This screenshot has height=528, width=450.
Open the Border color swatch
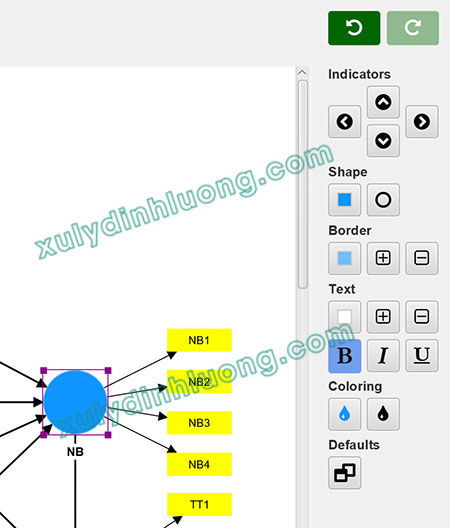pyautogui.click(x=345, y=258)
